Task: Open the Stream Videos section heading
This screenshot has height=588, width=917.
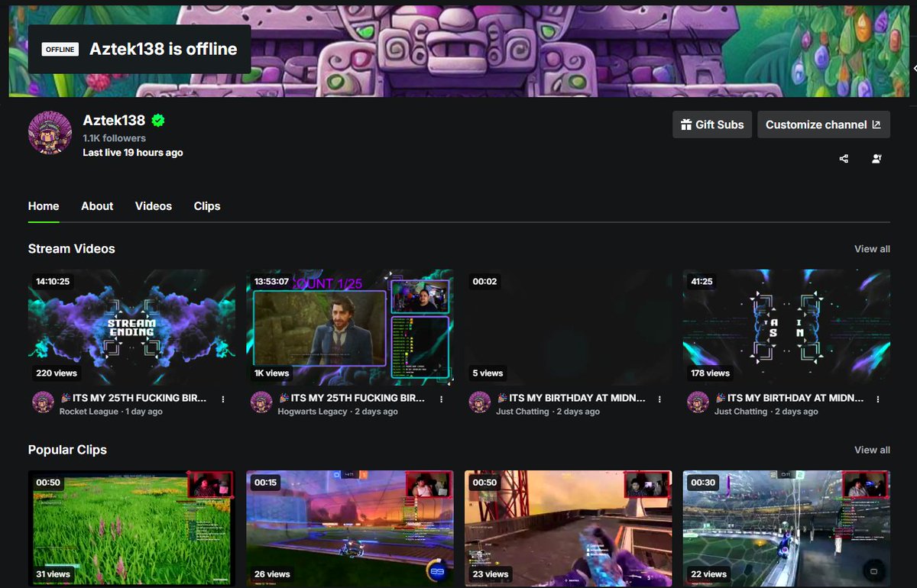Action: pyautogui.click(x=72, y=249)
